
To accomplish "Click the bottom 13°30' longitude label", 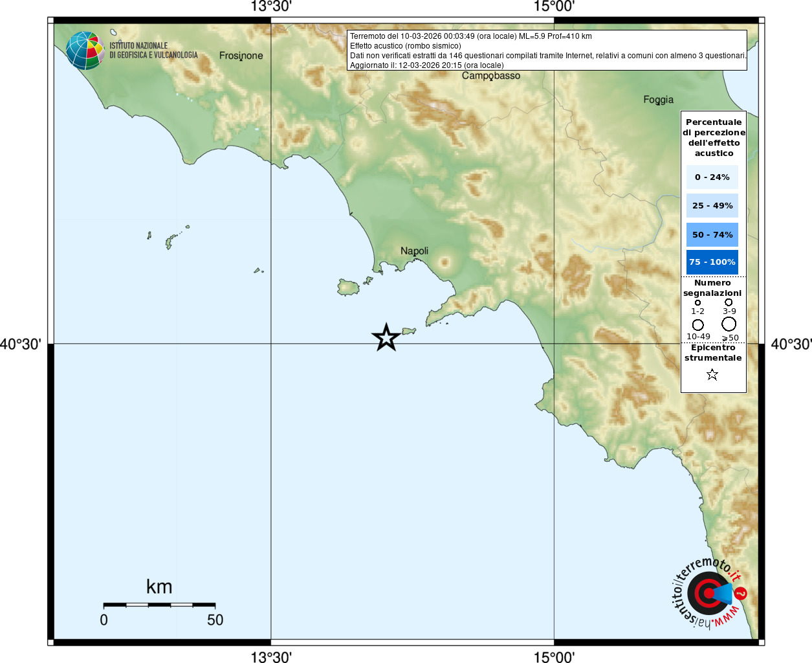I will pyautogui.click(x=271, y=657).
